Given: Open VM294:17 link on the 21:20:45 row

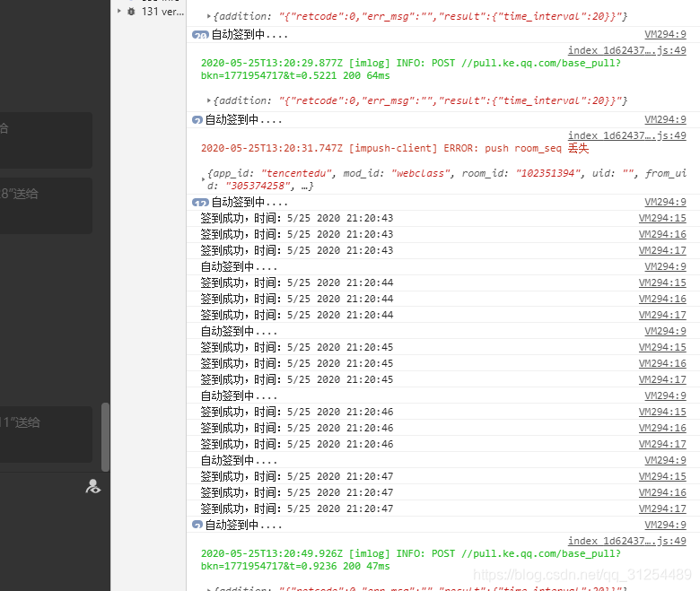Looking at the screenshot, I should pyautogui.click(x=662, y=379).
